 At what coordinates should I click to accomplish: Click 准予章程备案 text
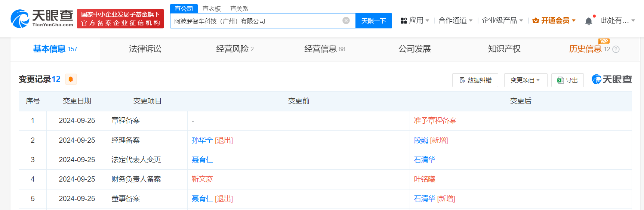[x=435, y=120]
